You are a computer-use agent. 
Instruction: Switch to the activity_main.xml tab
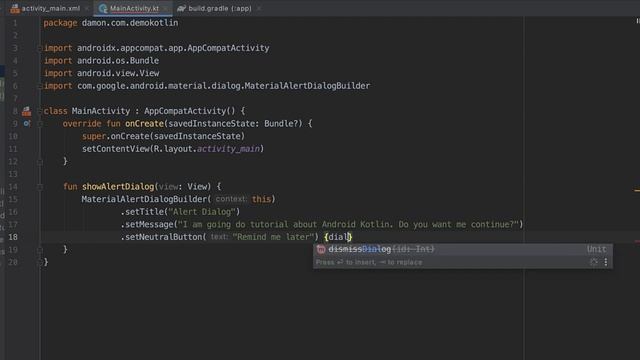coord(51,8)
